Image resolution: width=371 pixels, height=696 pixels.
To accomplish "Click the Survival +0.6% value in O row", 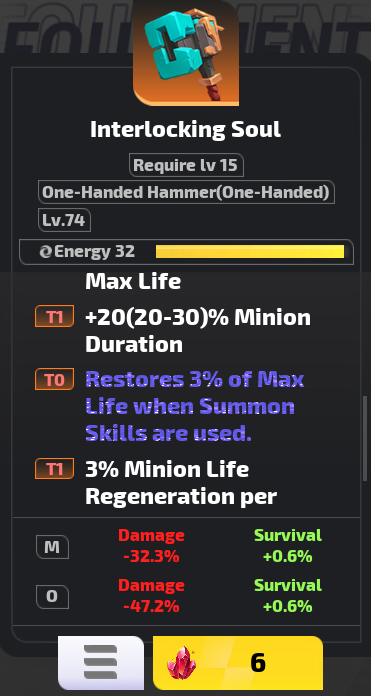I will 288,597.
